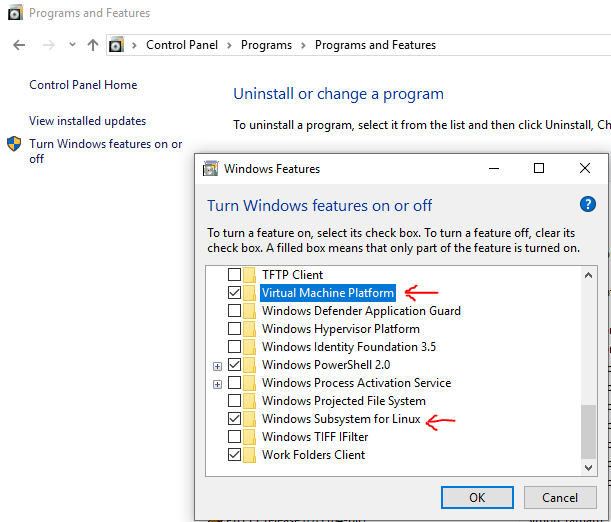This screenshot has height=522, width=611.
Task: Click the folder icon for TFTP Client
Action: (x=249, y=275)
